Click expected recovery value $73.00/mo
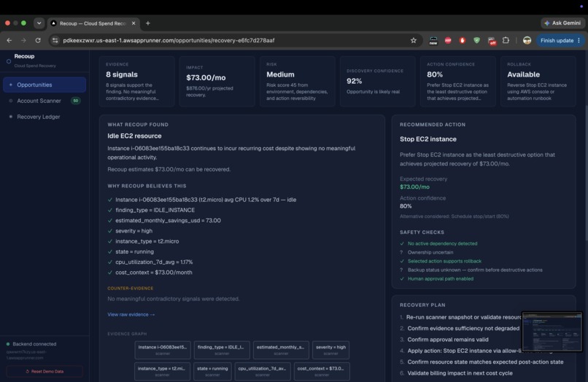 pyautogui.click(x=414, y=187)
